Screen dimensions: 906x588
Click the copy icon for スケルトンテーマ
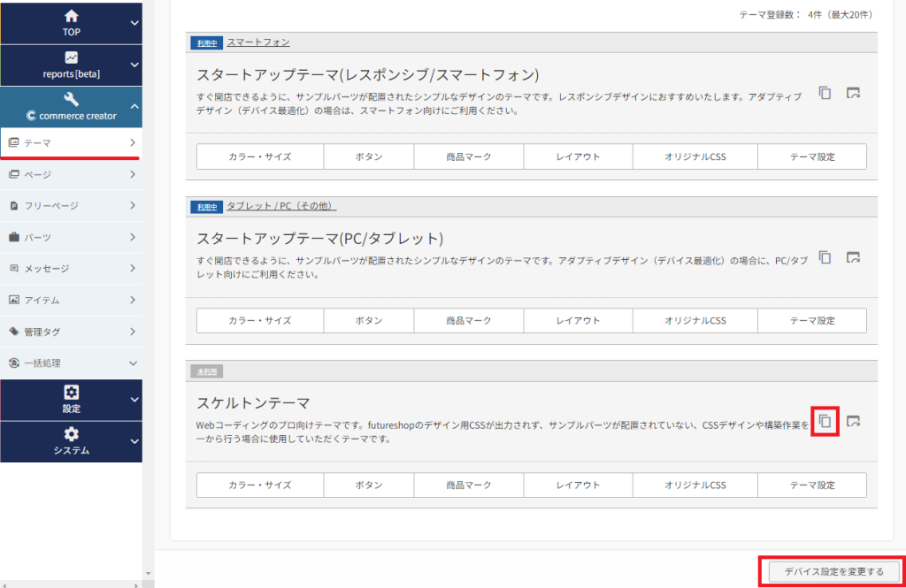(825, 421)
